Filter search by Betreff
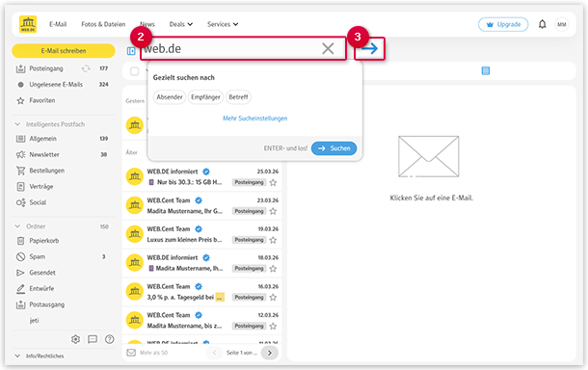 tap(238, 97)
